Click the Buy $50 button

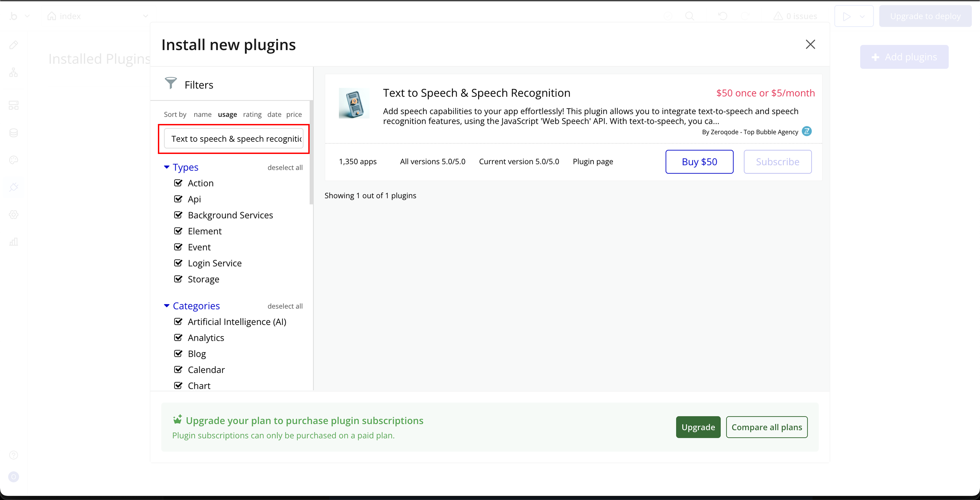tap(699, 162)
